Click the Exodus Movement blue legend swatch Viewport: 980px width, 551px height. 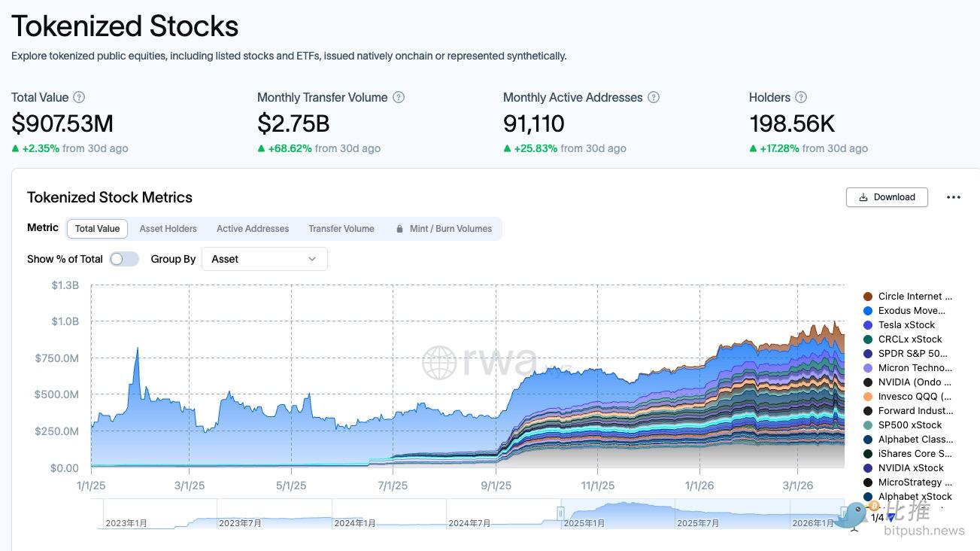pyautogui.click(x=868, y=311)
